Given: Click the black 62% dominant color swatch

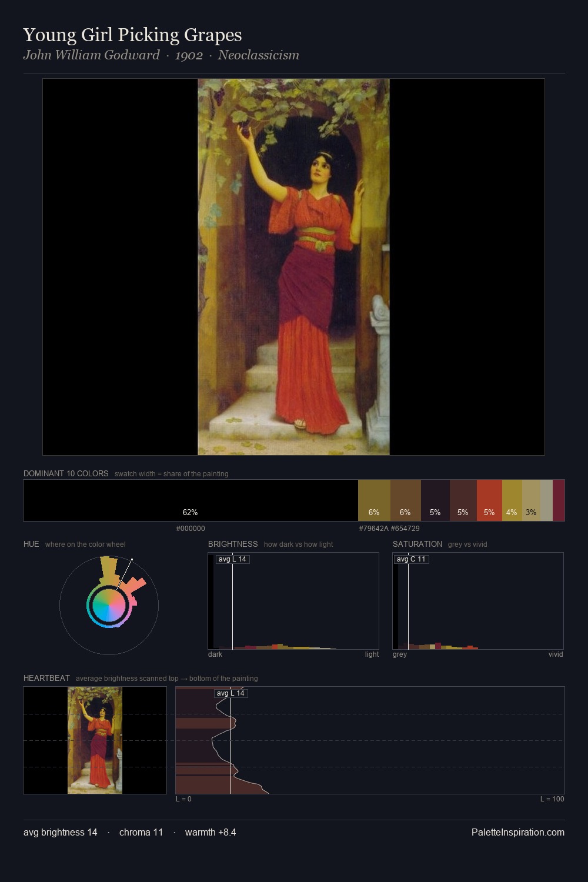Looking at the screenshot, I should pos(191,500).
